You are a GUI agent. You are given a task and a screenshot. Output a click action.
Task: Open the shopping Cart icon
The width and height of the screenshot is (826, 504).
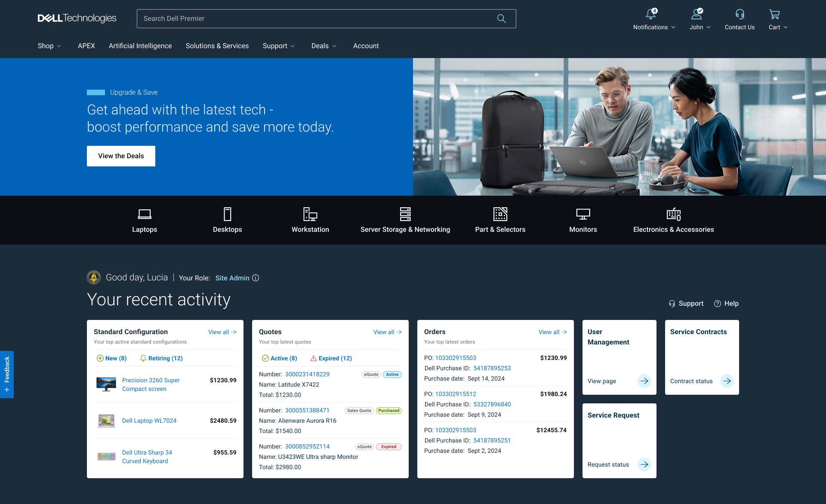click(x=774, y=14)
